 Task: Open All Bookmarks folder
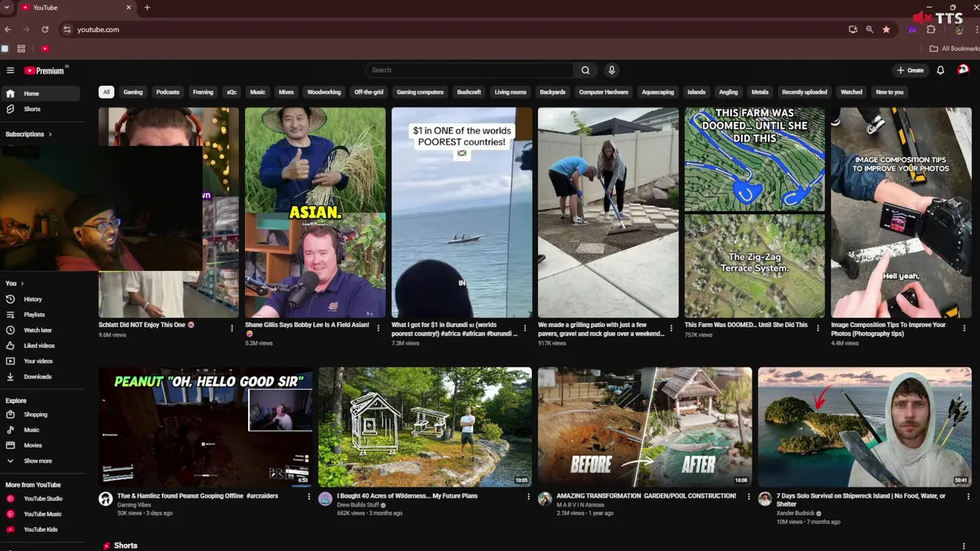tap(954, 48)
